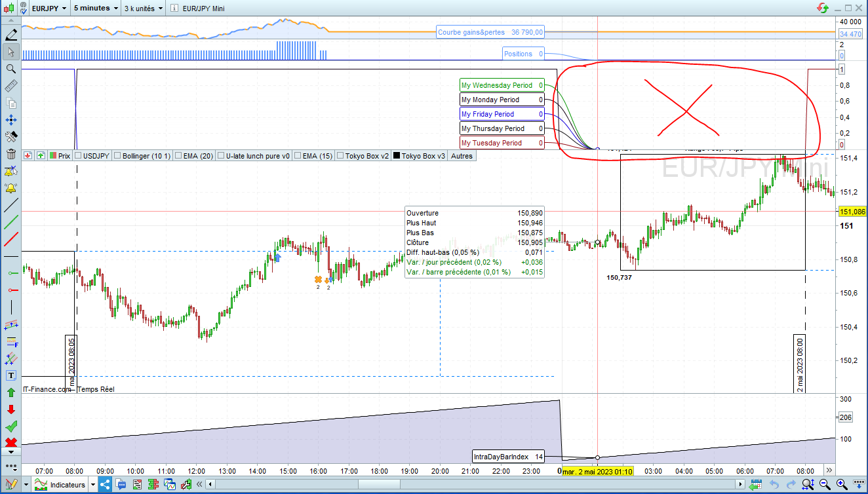Open the hammer and wrench settings tool
This screenshot has width=868, height=494.
click(10, 137)
